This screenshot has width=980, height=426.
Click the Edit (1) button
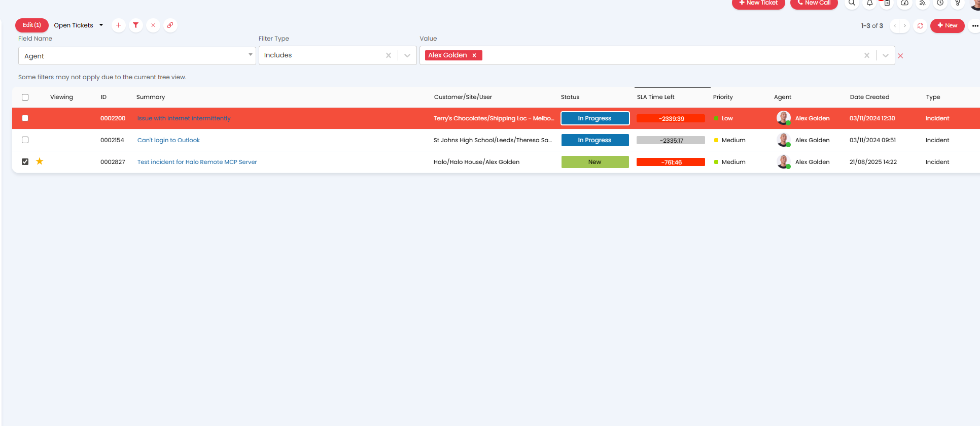32,25
